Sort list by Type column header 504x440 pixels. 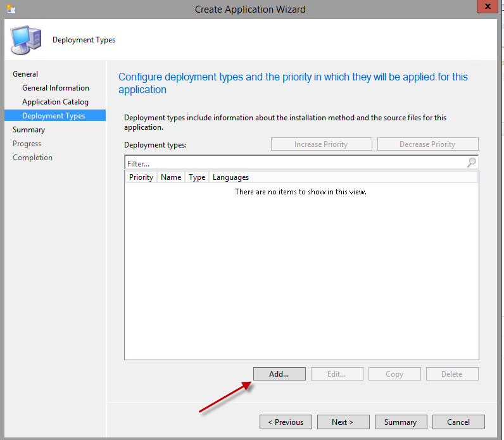click(x=197, y=177)
